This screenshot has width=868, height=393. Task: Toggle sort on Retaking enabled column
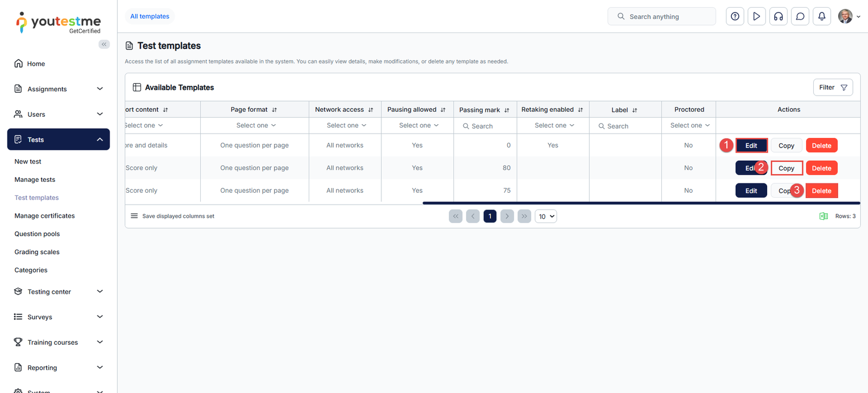(580, 110)
